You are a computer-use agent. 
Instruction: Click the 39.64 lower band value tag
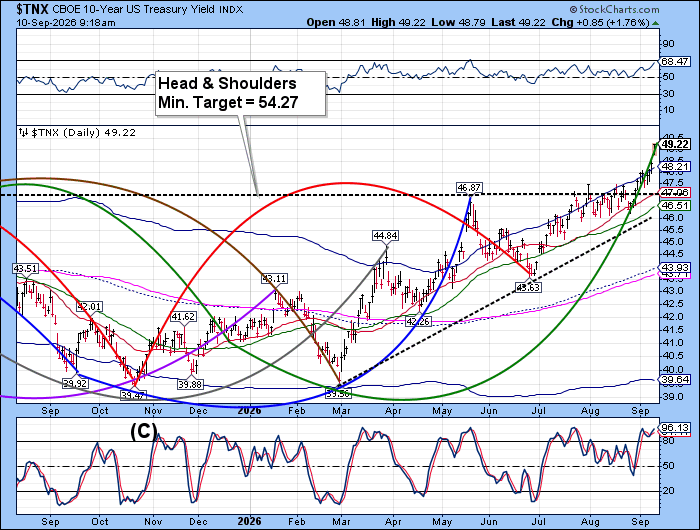675,380
